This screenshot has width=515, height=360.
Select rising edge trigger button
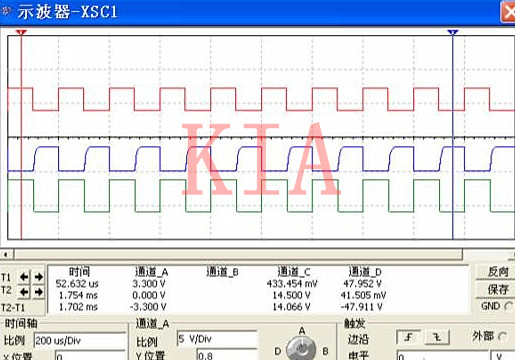pos(408,337)
